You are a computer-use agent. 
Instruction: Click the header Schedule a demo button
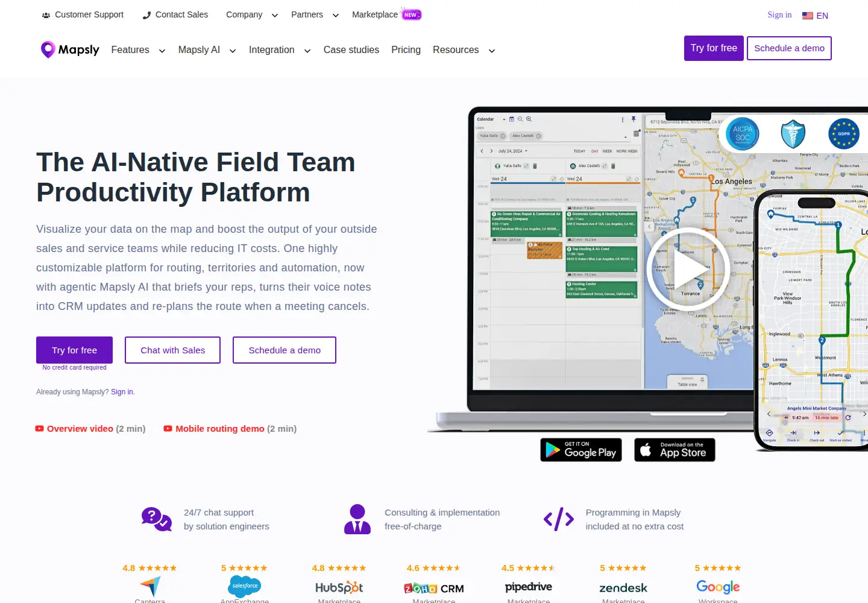coord(789,48)
